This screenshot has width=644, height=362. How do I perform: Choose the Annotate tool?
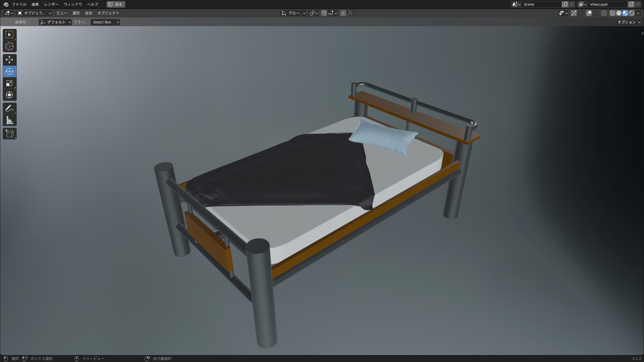tap(10, 109)
